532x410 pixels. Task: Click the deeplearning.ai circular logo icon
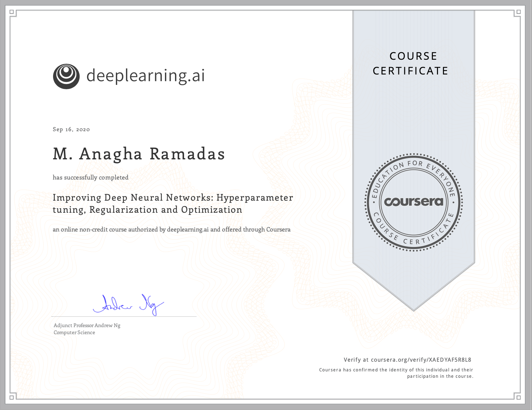pos(66,76)
